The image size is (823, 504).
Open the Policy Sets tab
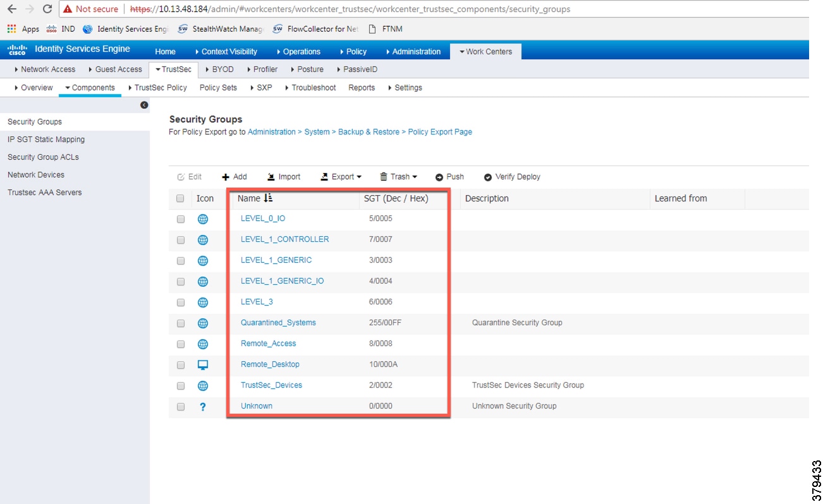(x=218, y=88)
